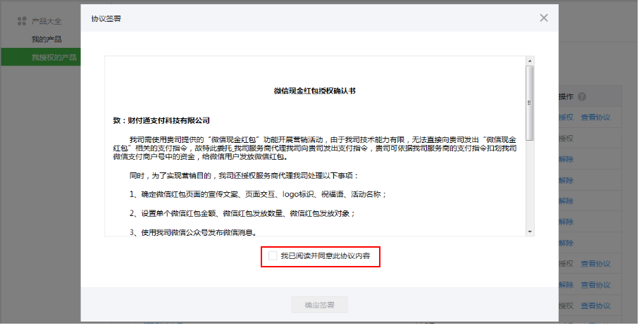Click the 确定签署 button

tap(319, 305)
